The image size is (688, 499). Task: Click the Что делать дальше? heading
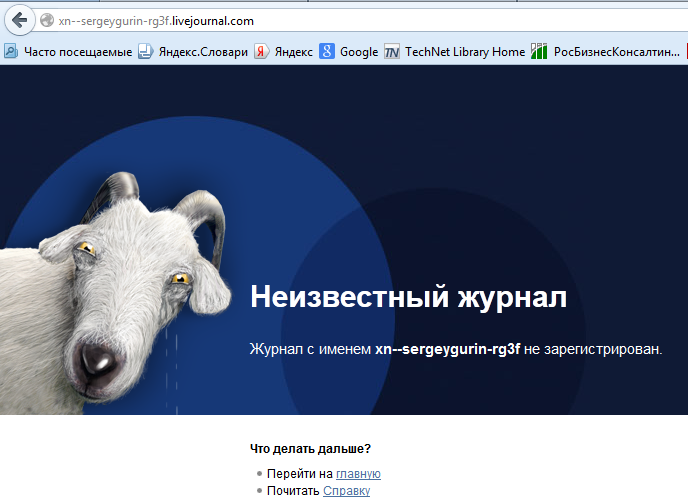310,449
